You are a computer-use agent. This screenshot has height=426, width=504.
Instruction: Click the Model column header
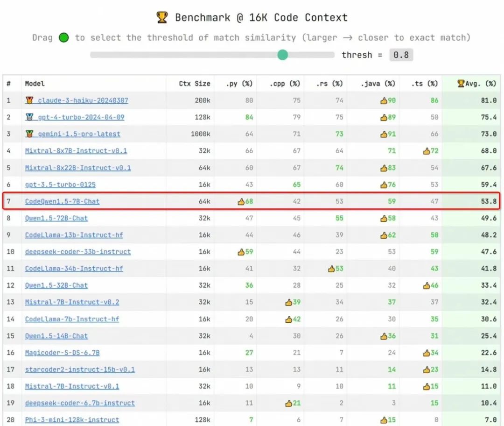point(35,84)
